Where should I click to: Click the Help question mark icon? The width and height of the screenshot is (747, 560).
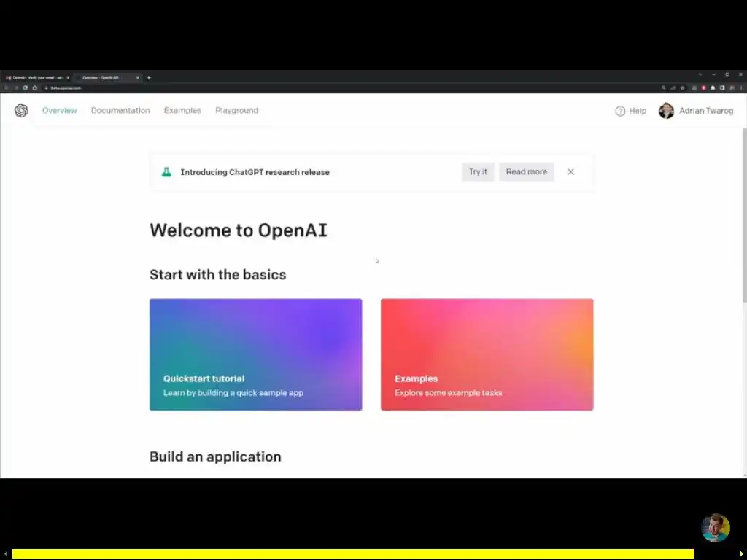pos(620,111)
